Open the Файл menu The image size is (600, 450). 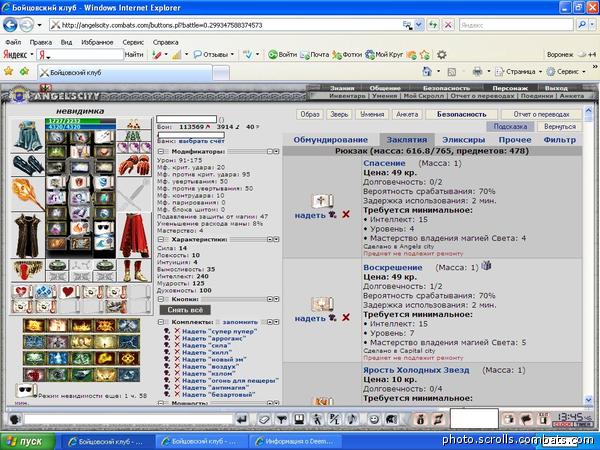pos(13,42)
